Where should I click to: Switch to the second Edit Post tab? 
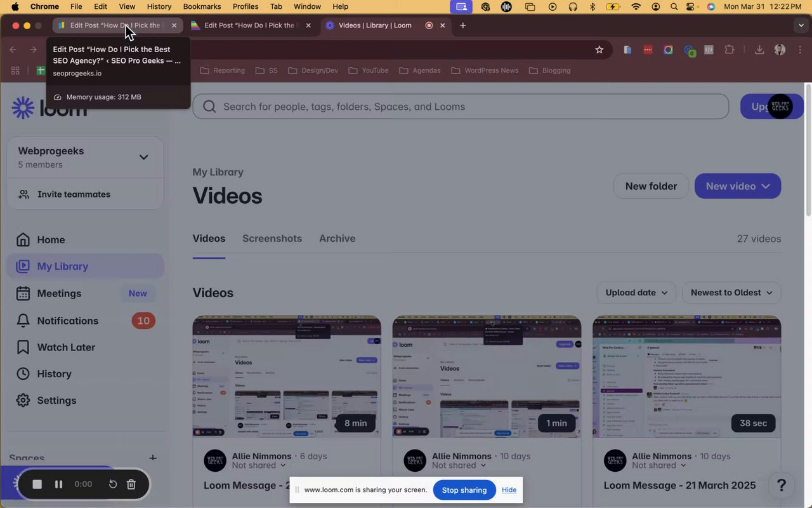[x=251, y=25]
